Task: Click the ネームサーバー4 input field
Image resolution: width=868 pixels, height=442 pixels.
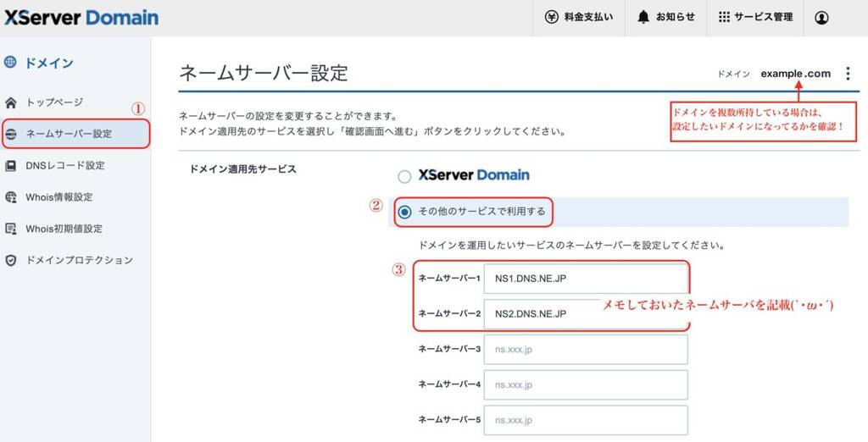Action: pos(586,385)
